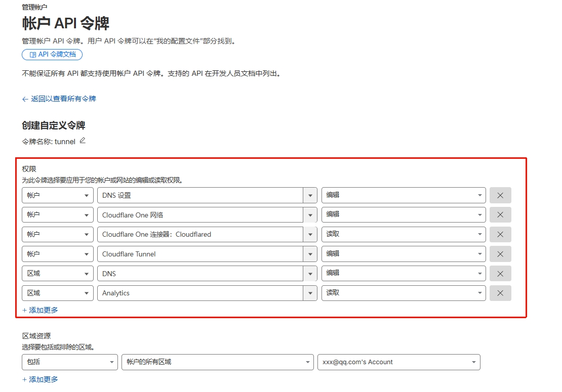Open the xxx@qq.com's Account dropdown
562x392 pixels.
click(473, 362)
